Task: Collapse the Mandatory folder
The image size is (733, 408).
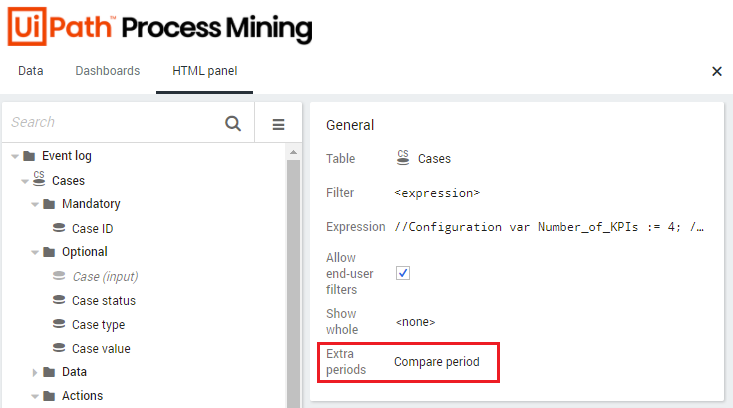Action: tap(35, 204)
